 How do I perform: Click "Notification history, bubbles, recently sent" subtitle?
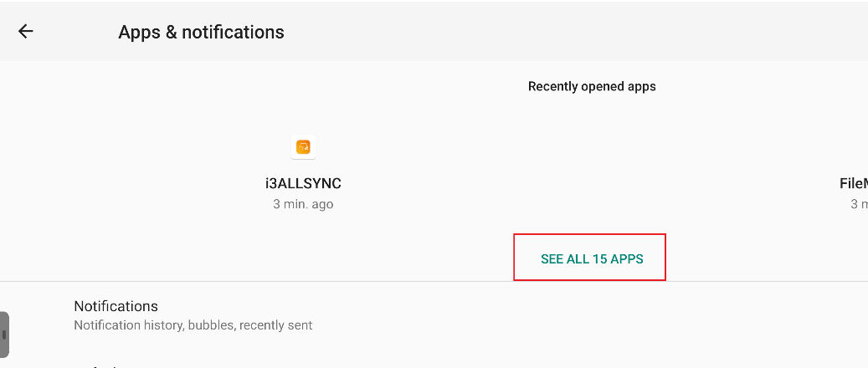tap(193, 325)
